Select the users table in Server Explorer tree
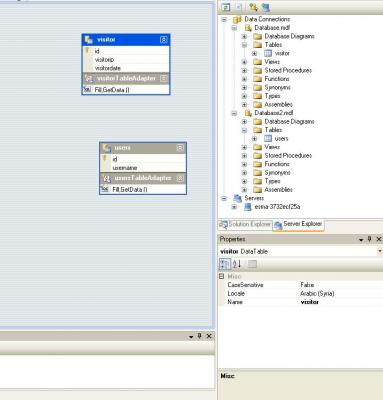 coord(281,138)
